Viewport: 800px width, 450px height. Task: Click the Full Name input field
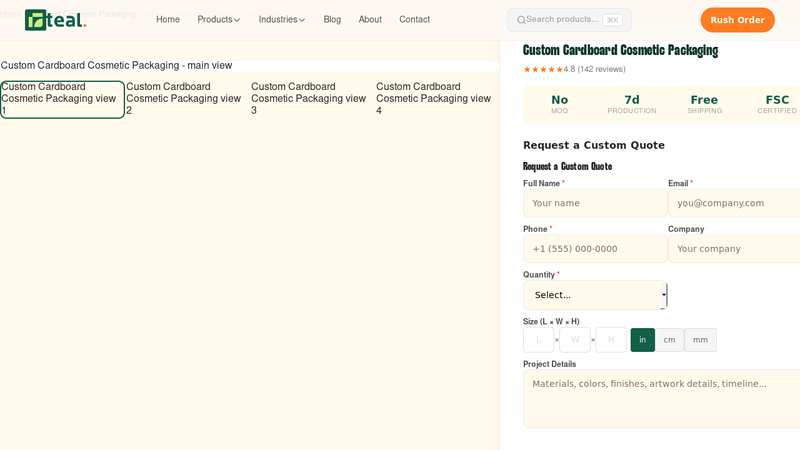coord(594,203)
